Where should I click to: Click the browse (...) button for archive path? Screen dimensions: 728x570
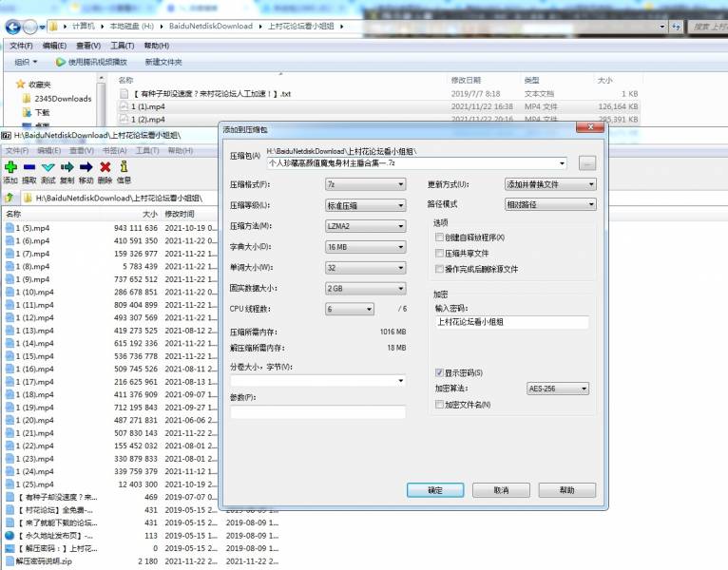pyautogui.click(x=586, y=163)
